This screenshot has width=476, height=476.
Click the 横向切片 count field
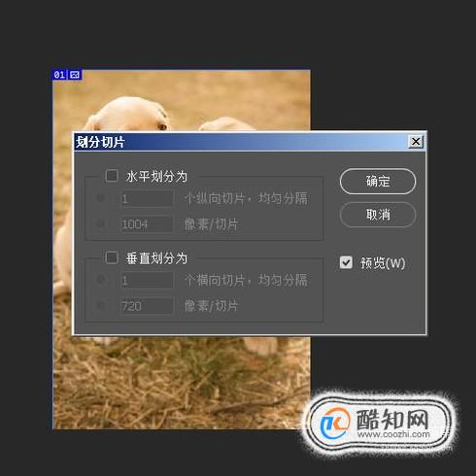[147, 280]
